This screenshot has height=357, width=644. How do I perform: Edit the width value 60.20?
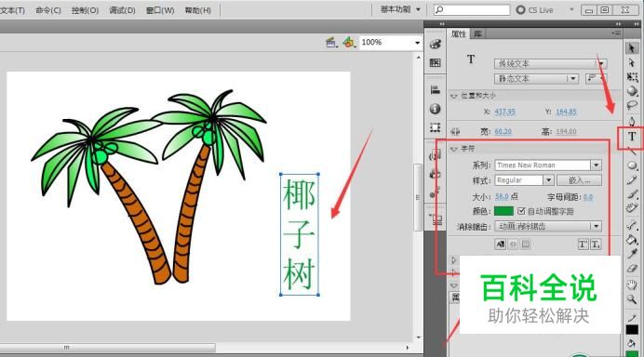[x=503, y=131]
